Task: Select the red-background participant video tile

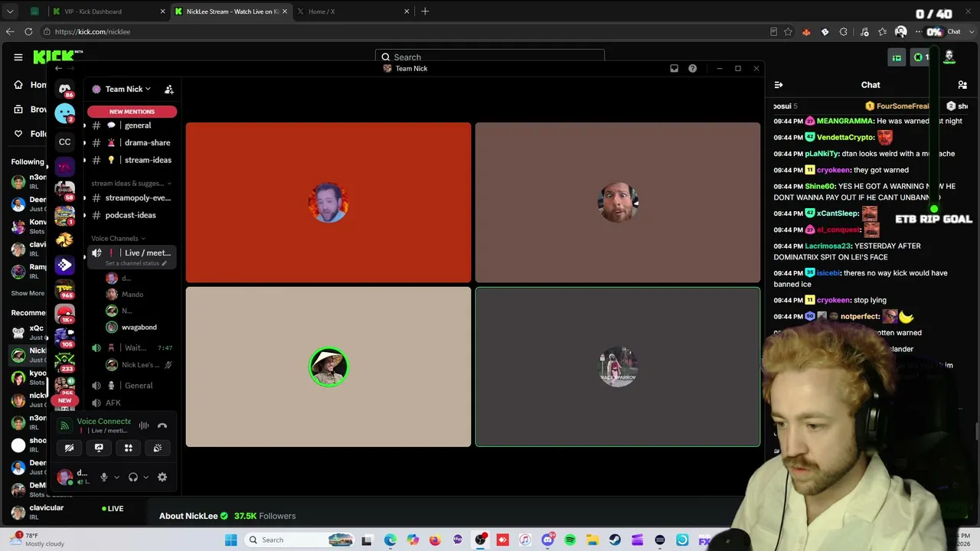Action: click(328, 203)
